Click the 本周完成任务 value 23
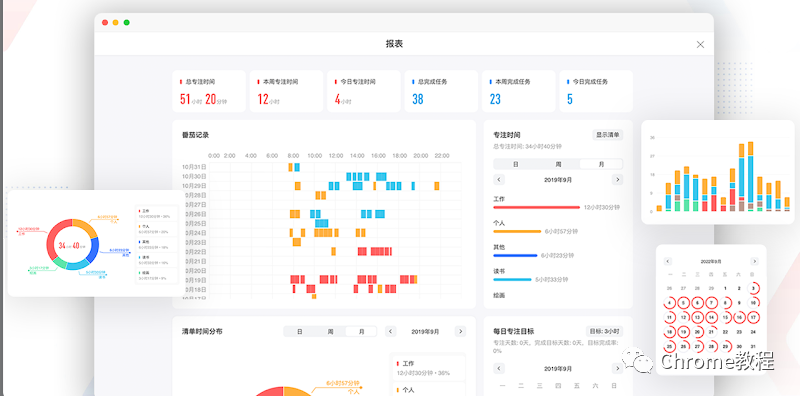 (x=495, y=99)
